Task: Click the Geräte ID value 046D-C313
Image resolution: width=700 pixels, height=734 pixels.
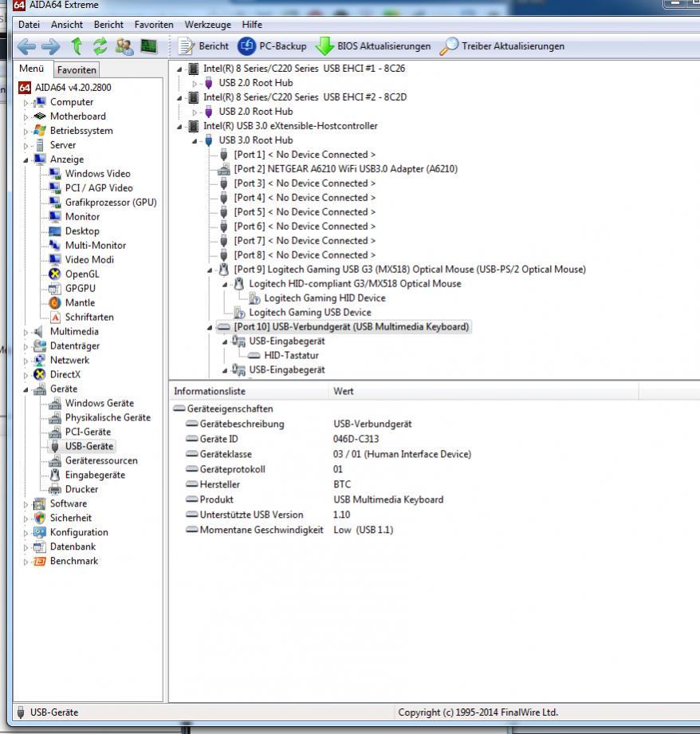Action: click(356, 439)
